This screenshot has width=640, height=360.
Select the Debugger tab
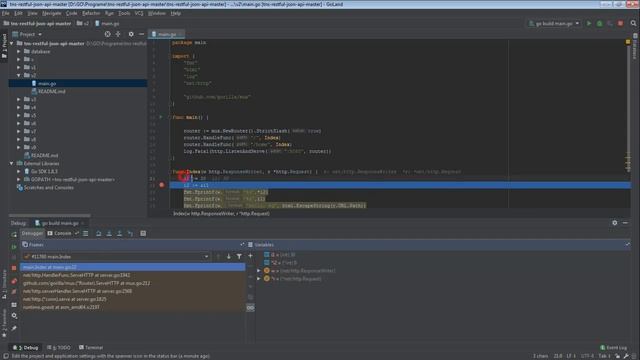tap(32, 233)
